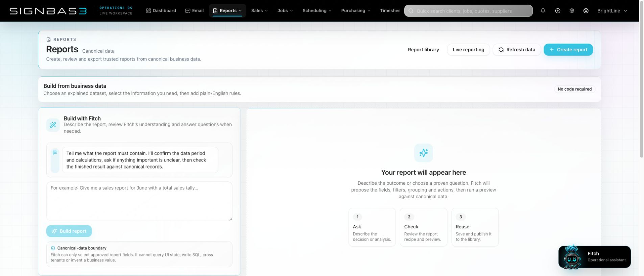The image size is (644, 276).
Task: Click the magic wand Build with Fitch icon
Action: tap(53, 125)
